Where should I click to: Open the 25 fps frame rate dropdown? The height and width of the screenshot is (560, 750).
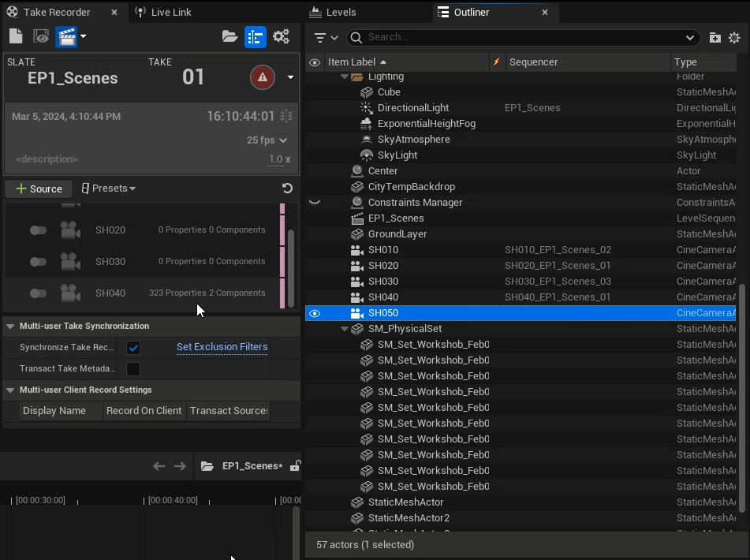(x=267, y=140)
